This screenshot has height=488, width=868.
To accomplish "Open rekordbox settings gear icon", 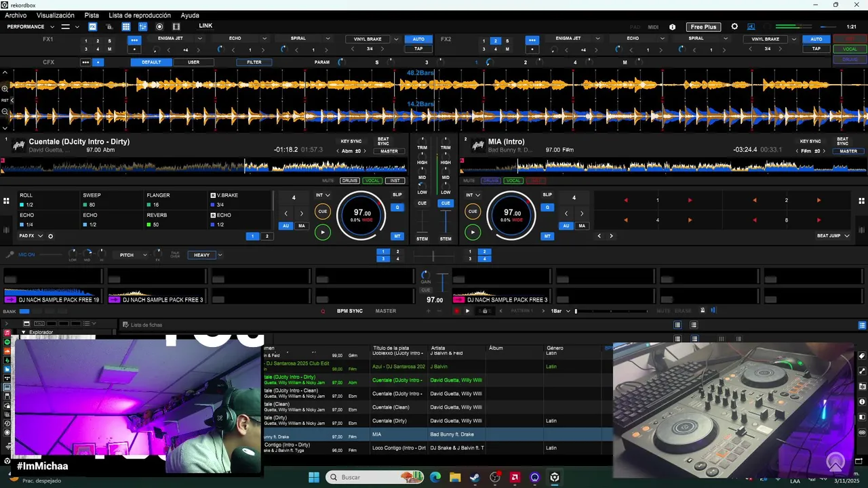I will (x=734, y=26).
